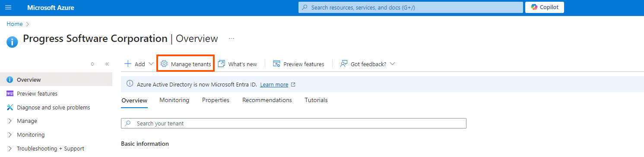Click the Manage tenants gear icon
This screenshot has height=157, width=644.
pos(164,64)
